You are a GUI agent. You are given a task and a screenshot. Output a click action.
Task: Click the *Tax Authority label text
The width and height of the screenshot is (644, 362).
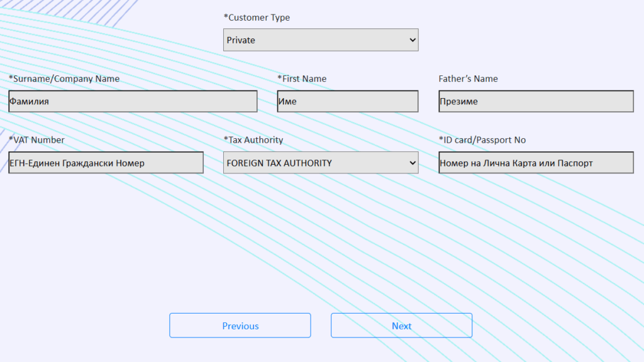[x=253, y=140]
